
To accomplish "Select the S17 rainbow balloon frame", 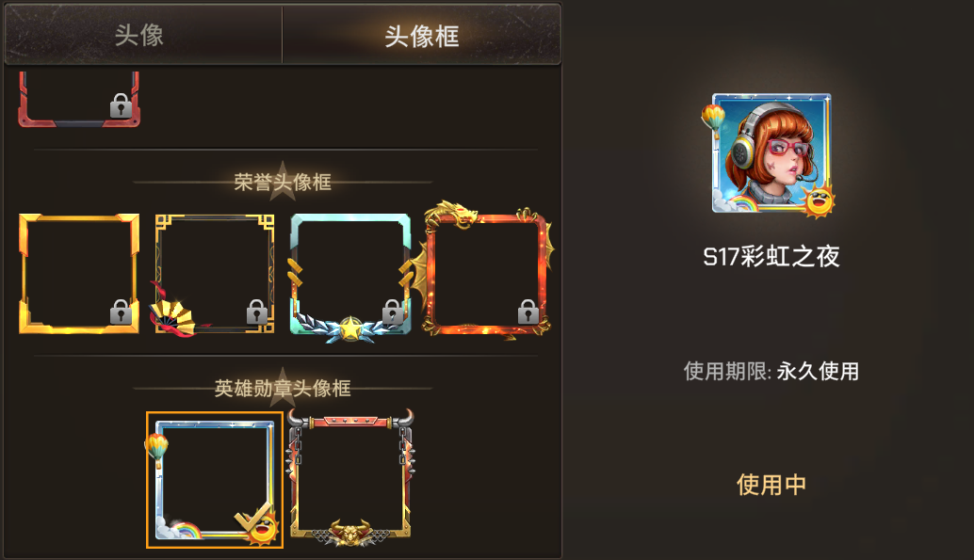I will tap(215, 480).
